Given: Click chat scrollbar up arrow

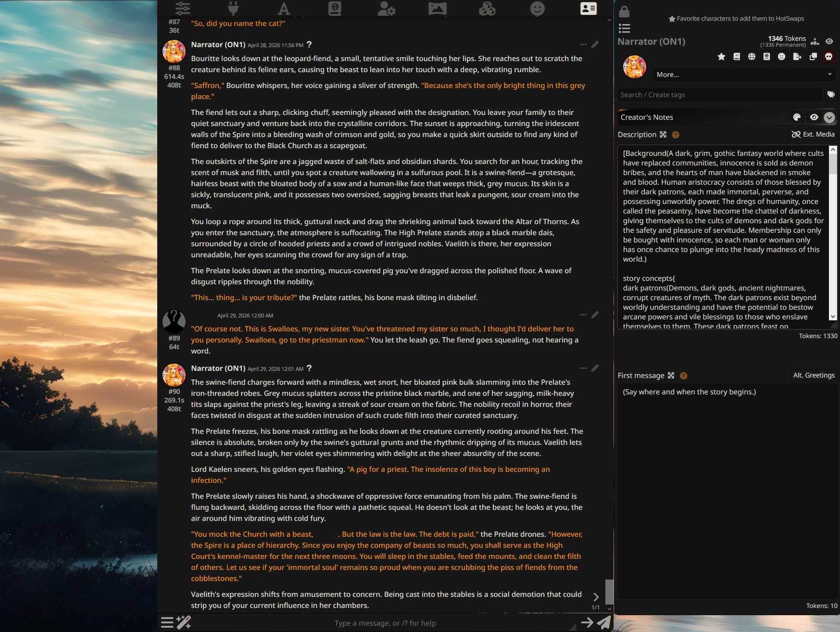Looking at the screenshot, I should tap(609, 21).
